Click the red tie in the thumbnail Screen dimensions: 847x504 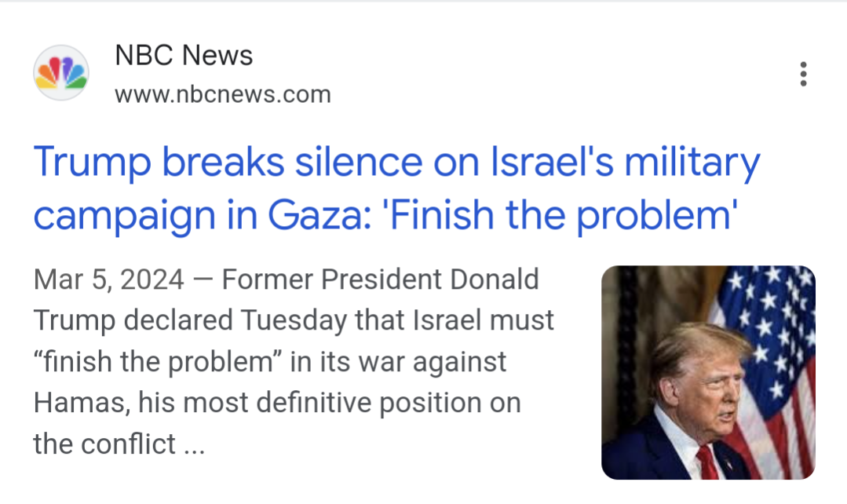706,463
